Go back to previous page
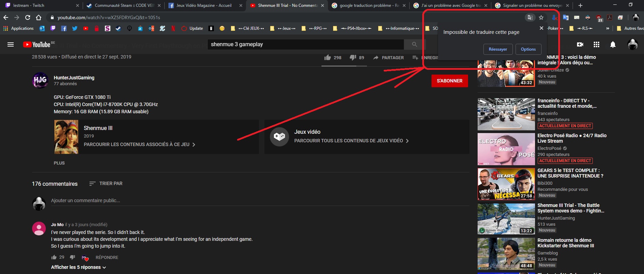Viewport: 644px width, 274px height. point(6,17)
